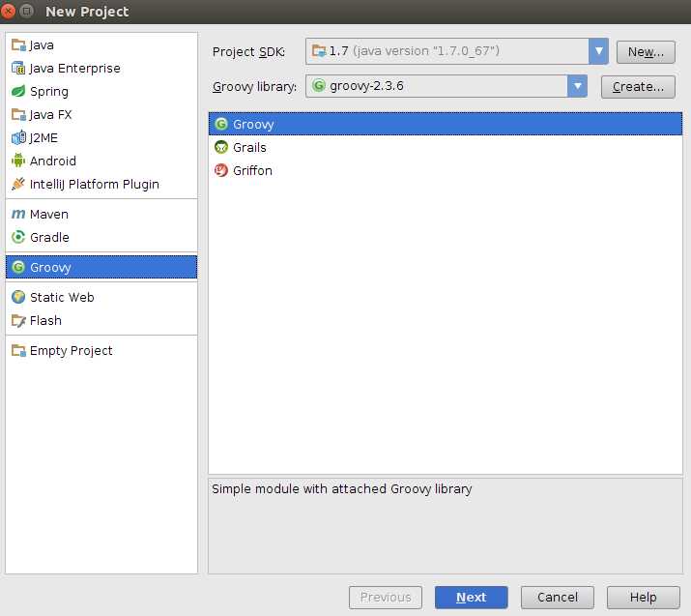Select Grails template in list
Viewport: 691px width, 616px height.
point(446,147)
